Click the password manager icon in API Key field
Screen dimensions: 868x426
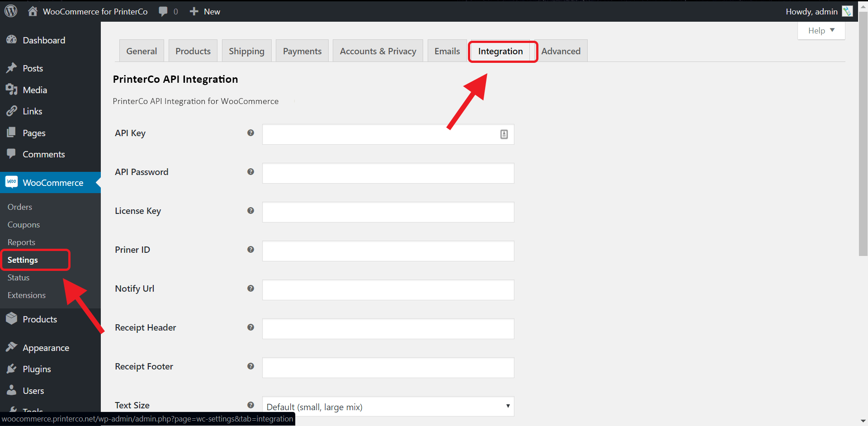click(x=504, y=134)
